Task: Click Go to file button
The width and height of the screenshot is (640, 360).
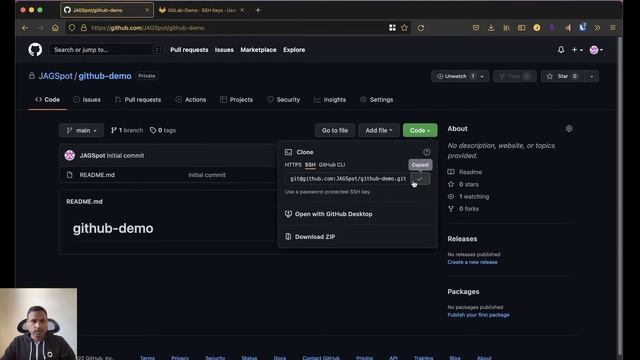Action: pos(335,130)
